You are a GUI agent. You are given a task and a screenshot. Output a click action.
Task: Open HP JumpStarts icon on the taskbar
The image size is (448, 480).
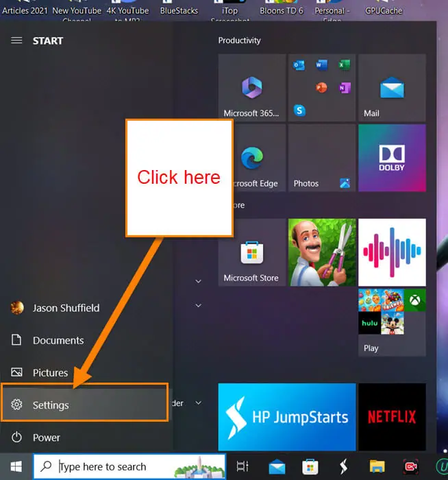tap(344, 467)
